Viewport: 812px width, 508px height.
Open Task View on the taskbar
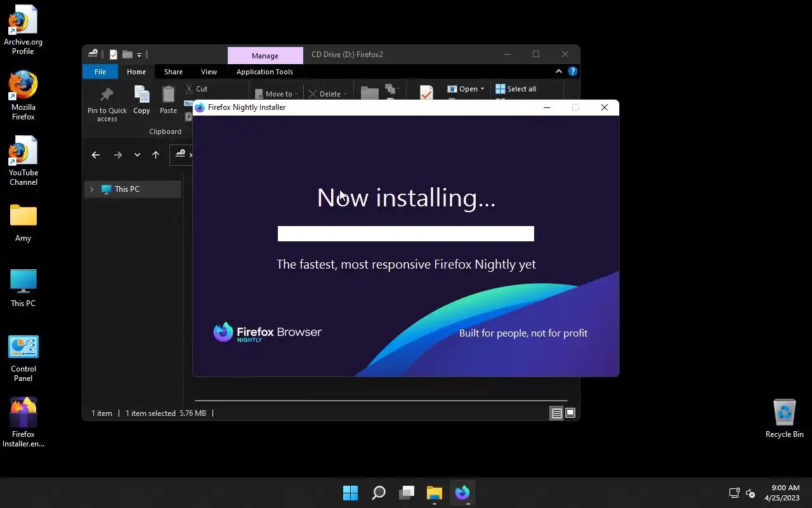pyautogui.click(x=407, y=493)
